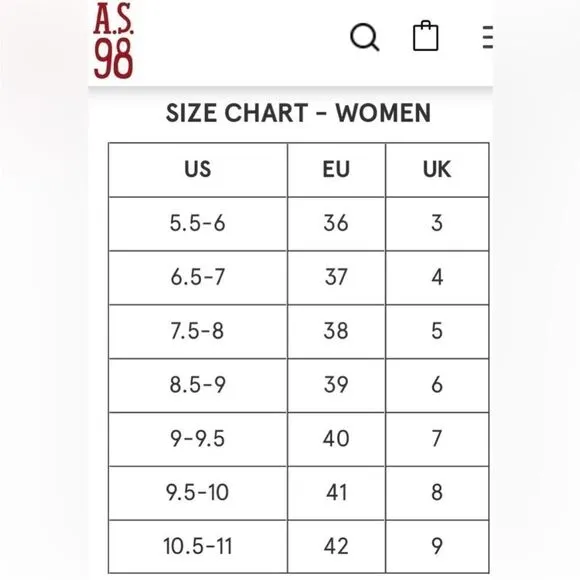Select US size 5.5-6 cell
The image size is (580, 580).
[x=198, y=224]
